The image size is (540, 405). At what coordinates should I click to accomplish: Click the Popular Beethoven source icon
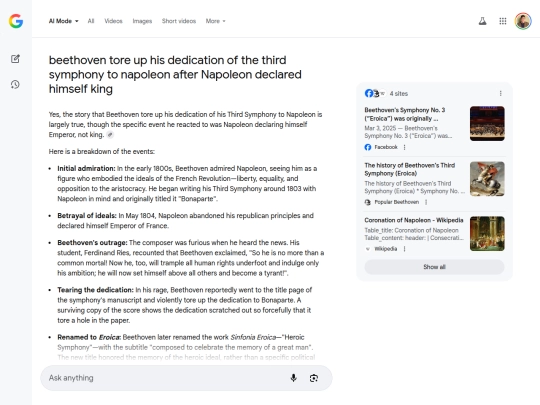(x=367, y=202)
